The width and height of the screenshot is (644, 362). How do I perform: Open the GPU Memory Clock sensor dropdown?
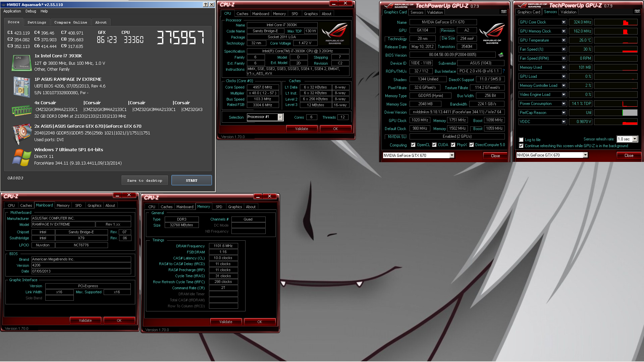pos(564,31)
